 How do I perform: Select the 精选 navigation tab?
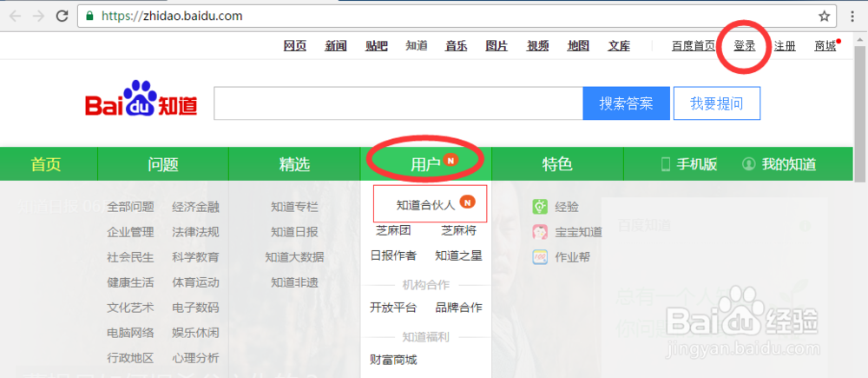coord(294,164)
